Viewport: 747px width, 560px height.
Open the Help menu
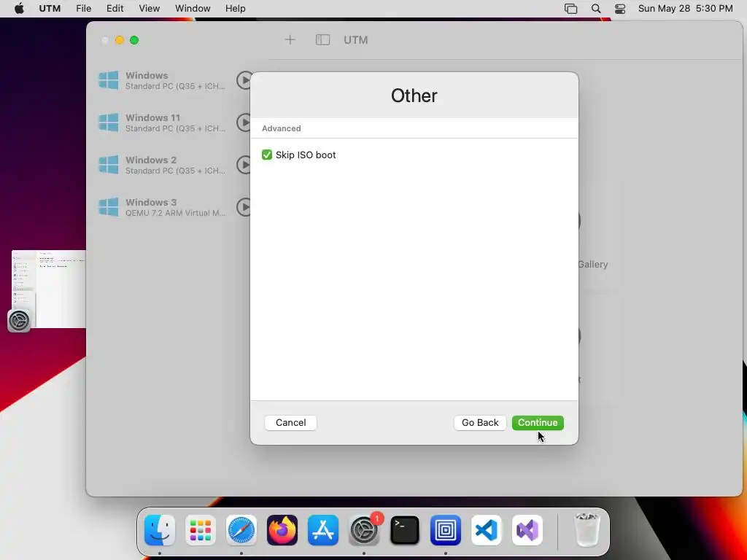pyautogui.click(x=236, y=9)
